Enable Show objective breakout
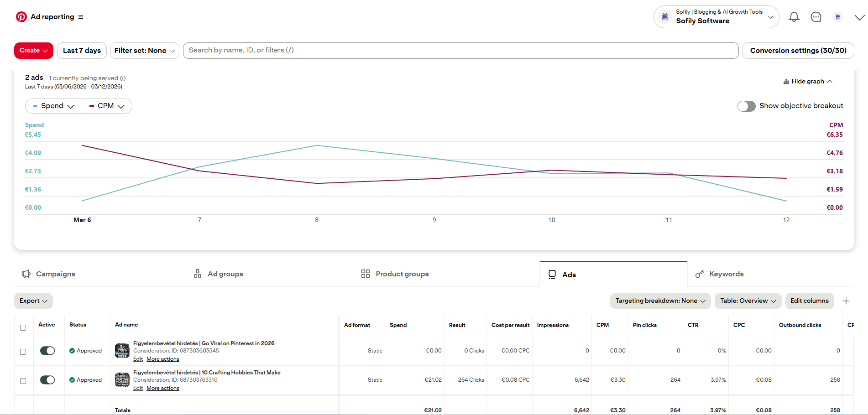Screen dimensions: 868x415 pyautogui.click(x=746, y=106)
